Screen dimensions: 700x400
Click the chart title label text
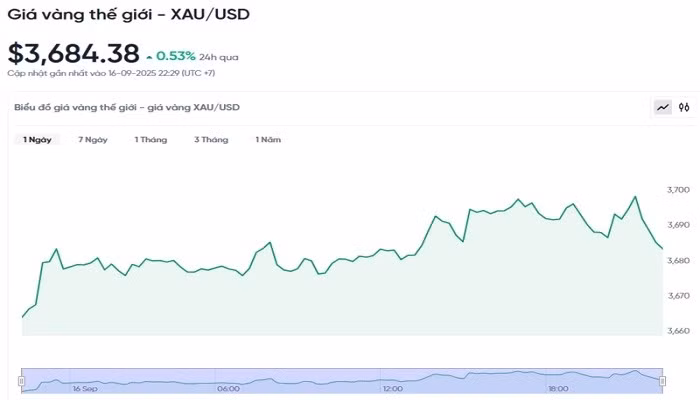(x=126, y=107)
